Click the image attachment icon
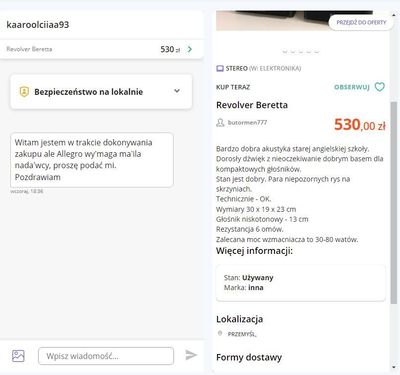 (x=18, y=356)
